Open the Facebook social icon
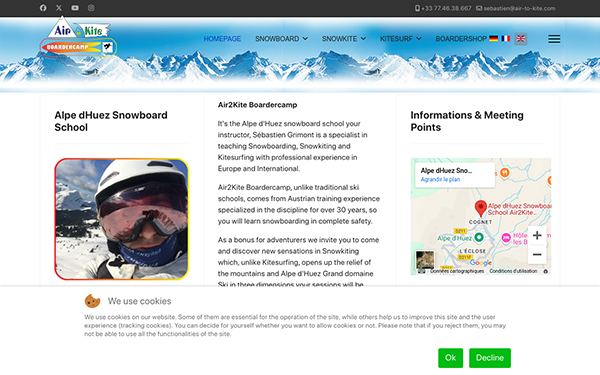This screenshot has height=375, width=600. pos(43,8)
